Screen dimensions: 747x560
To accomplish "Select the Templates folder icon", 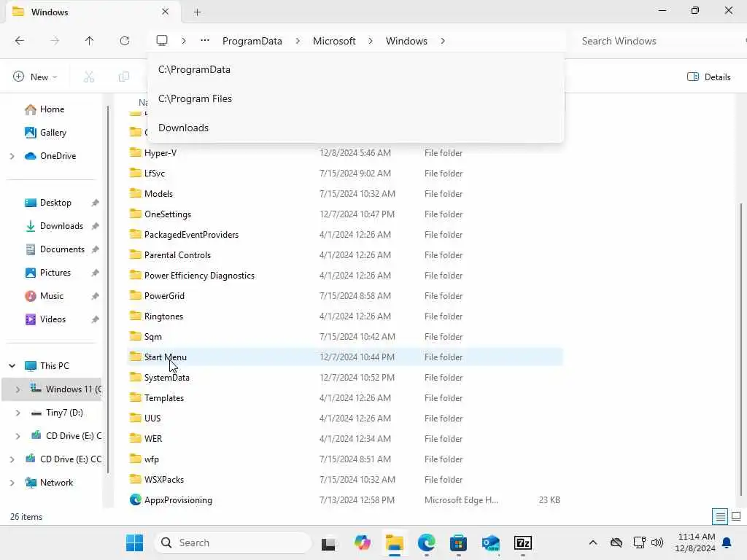I will (135, 397).
